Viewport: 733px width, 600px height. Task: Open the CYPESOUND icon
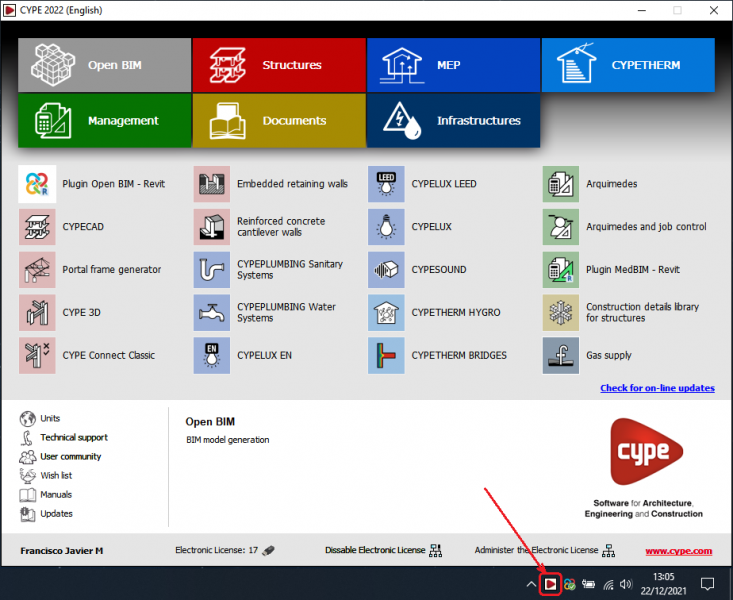point(386,270)
